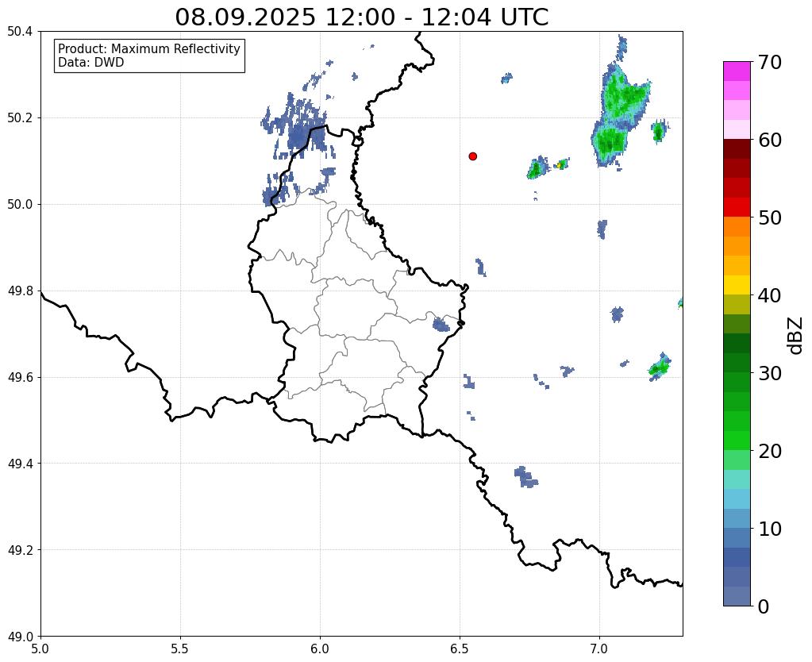Click the longitude tick label 6.0
The width and height of the screenshot is (812, 662).
(x=320, y=649)
